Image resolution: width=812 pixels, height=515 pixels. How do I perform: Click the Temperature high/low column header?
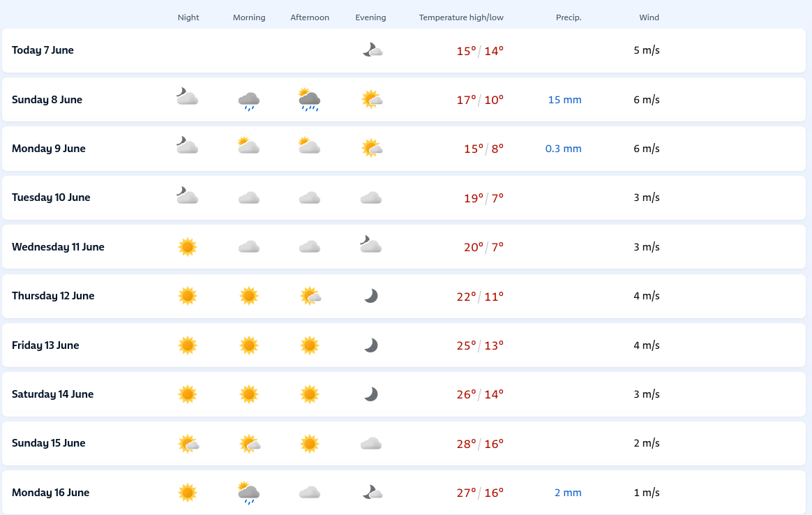pyautogui.click(x=461, y=17)
